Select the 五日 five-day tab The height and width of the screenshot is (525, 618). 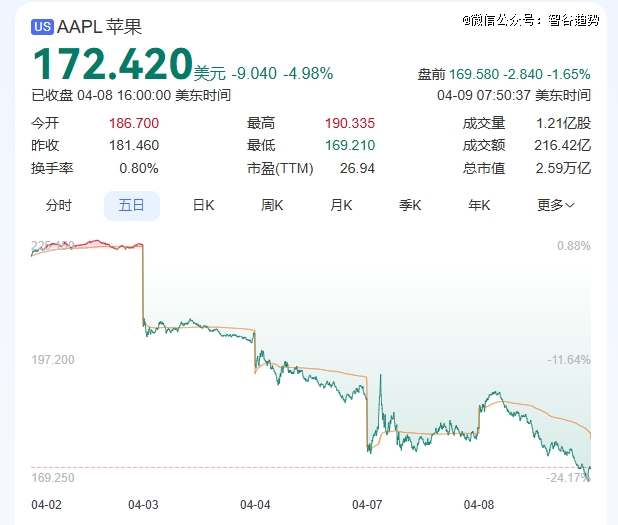click(132, 205)
